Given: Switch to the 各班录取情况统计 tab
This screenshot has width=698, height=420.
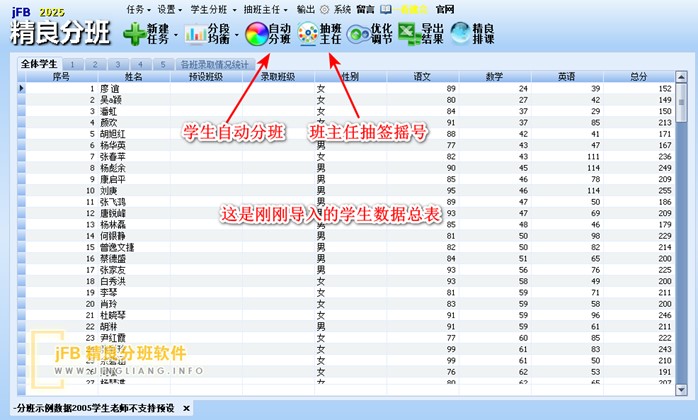Looking at the screenshot, I should click(x=214, y=64).
